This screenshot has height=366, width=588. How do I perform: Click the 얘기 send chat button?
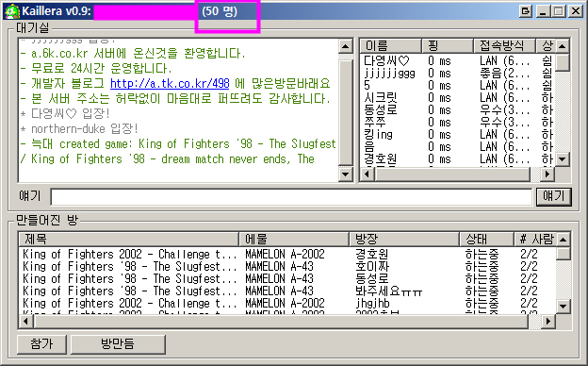point(553,197)
